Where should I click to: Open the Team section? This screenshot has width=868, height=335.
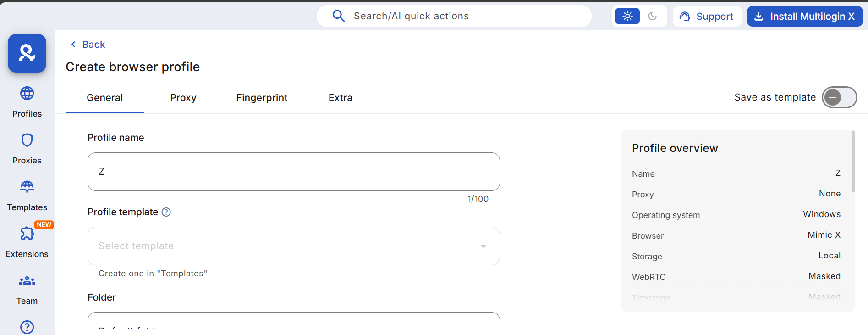click(x=27, y=288)
